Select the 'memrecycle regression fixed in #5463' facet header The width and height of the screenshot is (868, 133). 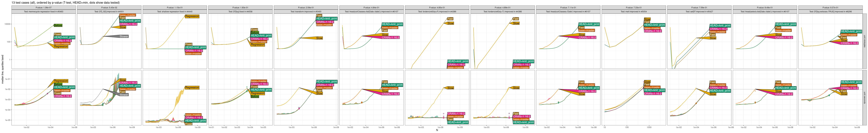coord(43,12)
